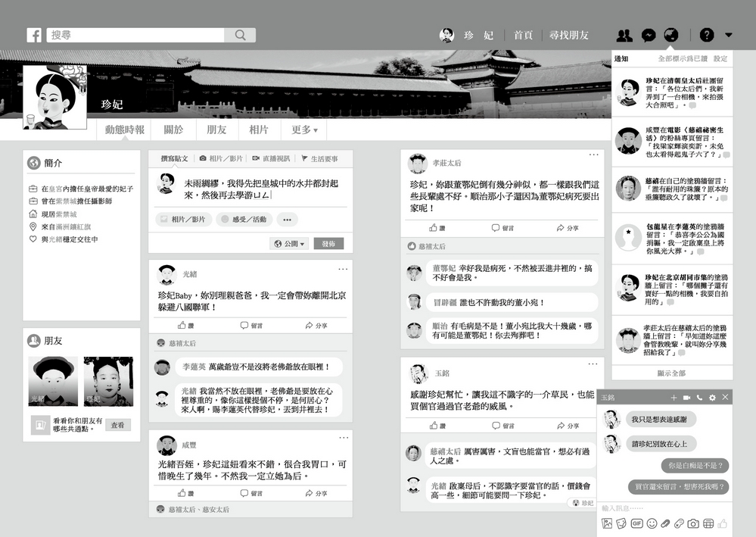This screenshot has height=537, width=756.
Task: Open the Messenger icon in top bar
Action: coord(649,36)
